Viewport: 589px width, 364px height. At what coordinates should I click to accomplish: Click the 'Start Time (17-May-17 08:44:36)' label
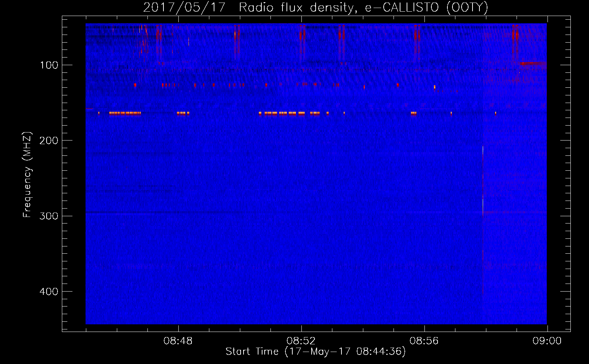(x=316, y=352)
